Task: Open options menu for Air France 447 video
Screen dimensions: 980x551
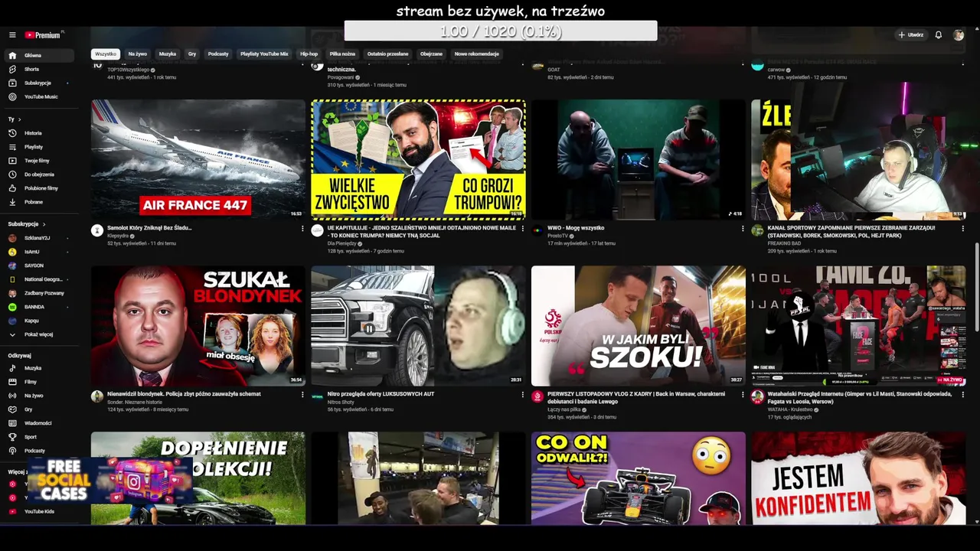Action: tap(302, 229)
